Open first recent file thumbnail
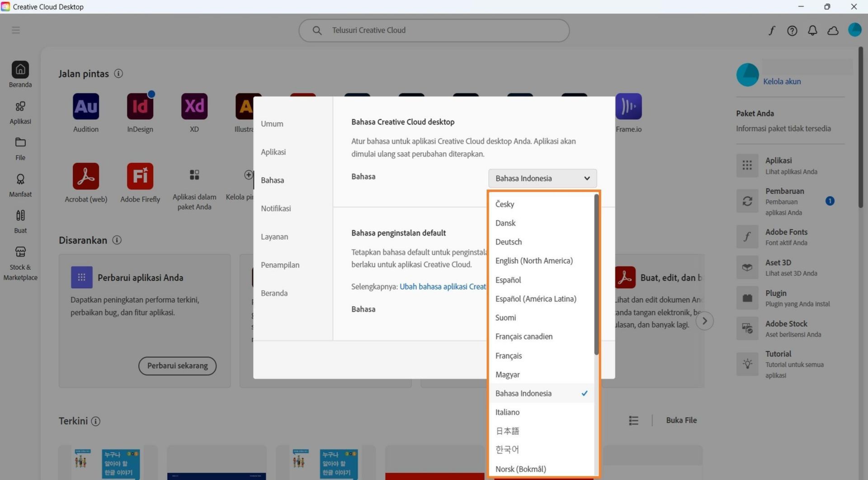The image size is (868, 480). tap(108, 462)
